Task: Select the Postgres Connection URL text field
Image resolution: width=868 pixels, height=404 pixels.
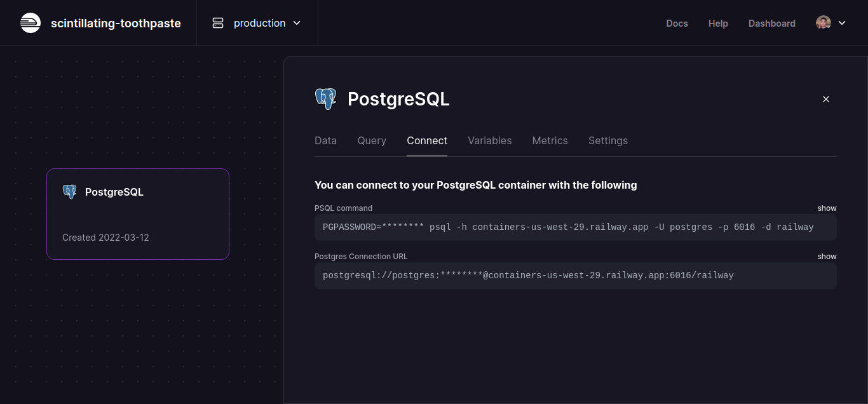Action: point(575,275)
